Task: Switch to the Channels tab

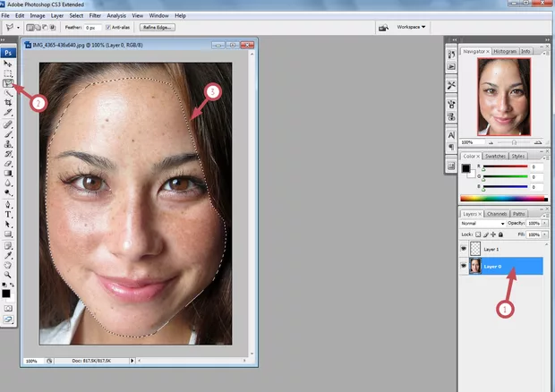Action: coord(497,214)
